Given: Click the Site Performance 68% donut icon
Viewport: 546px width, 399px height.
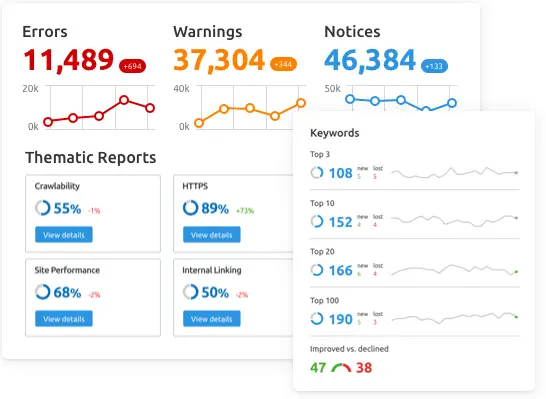Looking at the screenshot, I should [x=42, y=292].
